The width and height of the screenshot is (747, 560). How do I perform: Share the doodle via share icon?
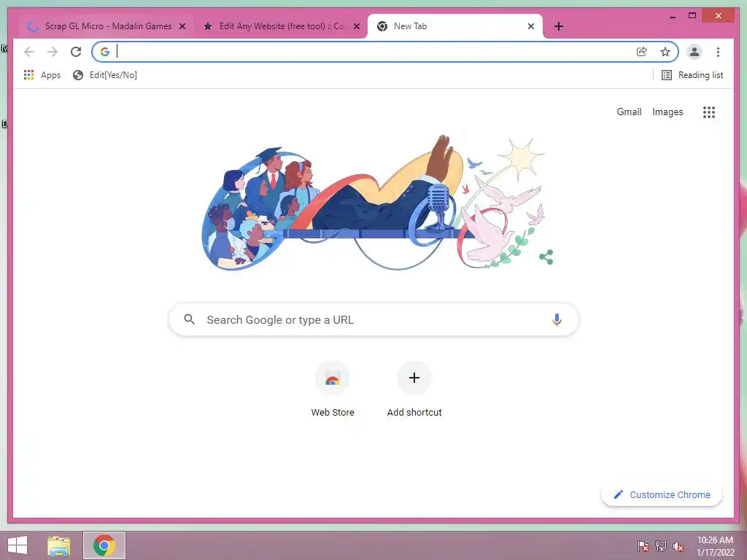546,257
